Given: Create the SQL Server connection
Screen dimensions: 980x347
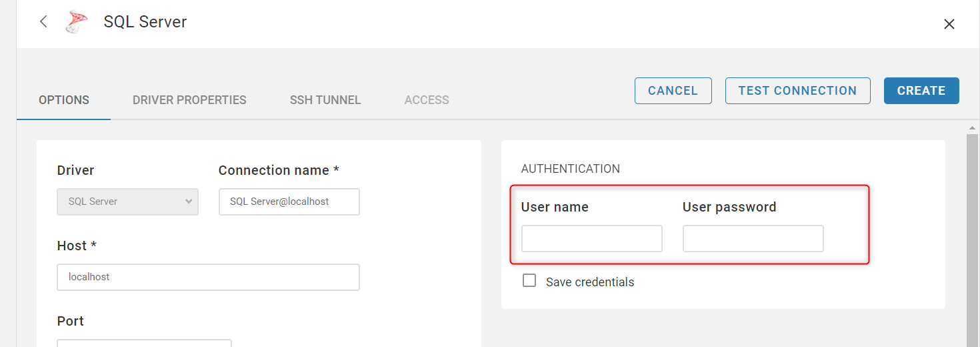Looking at the screenshot, I should pos(921,91).
